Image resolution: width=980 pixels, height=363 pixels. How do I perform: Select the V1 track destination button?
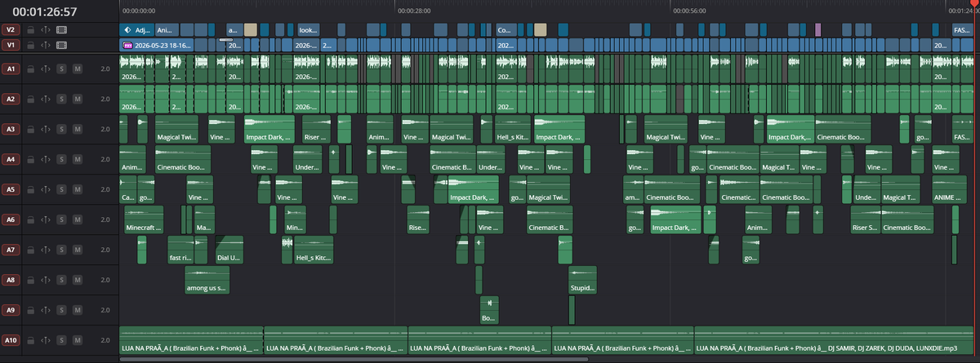pyautogui.click(x=11, y=44)
